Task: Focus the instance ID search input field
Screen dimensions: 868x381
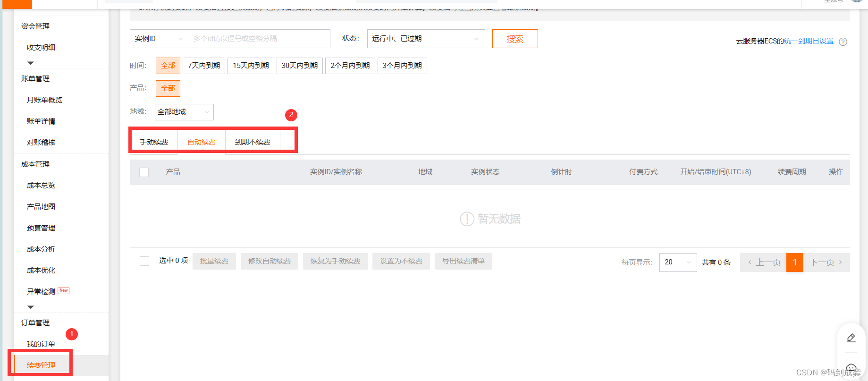Action: (x=259, y=39)
